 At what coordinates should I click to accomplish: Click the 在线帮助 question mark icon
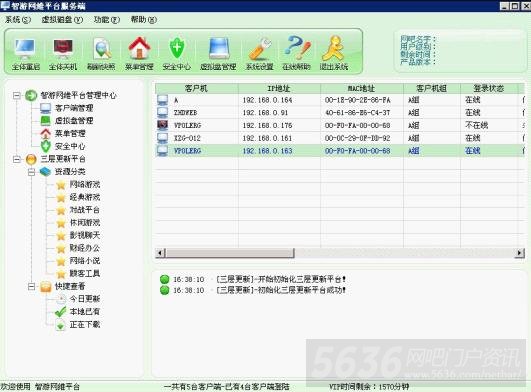tap(297, 53)
